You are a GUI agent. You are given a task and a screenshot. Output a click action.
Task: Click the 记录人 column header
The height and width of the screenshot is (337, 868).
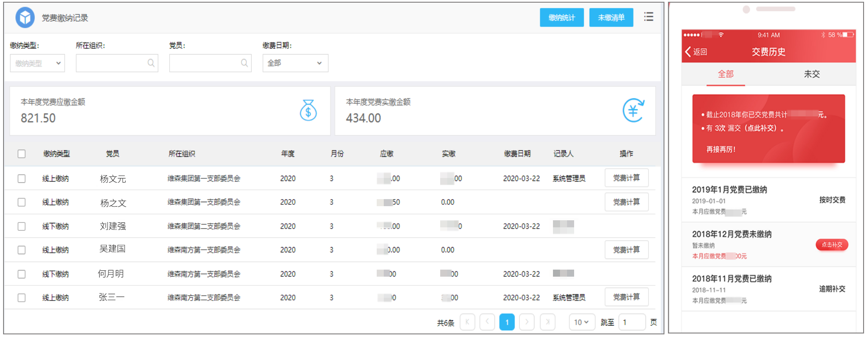point(564,154)
